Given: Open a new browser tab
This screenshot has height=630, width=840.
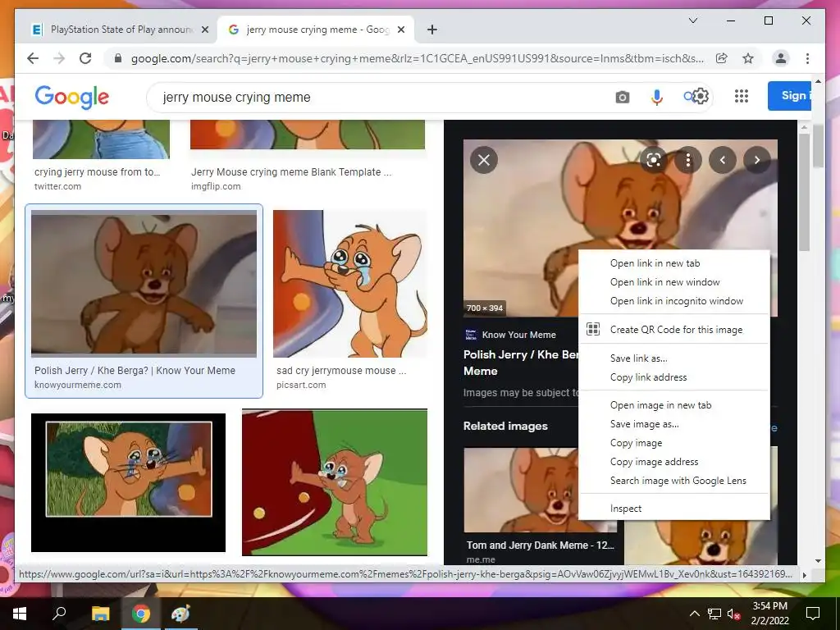Looking at the screenshot, I should tap(431, 30).
